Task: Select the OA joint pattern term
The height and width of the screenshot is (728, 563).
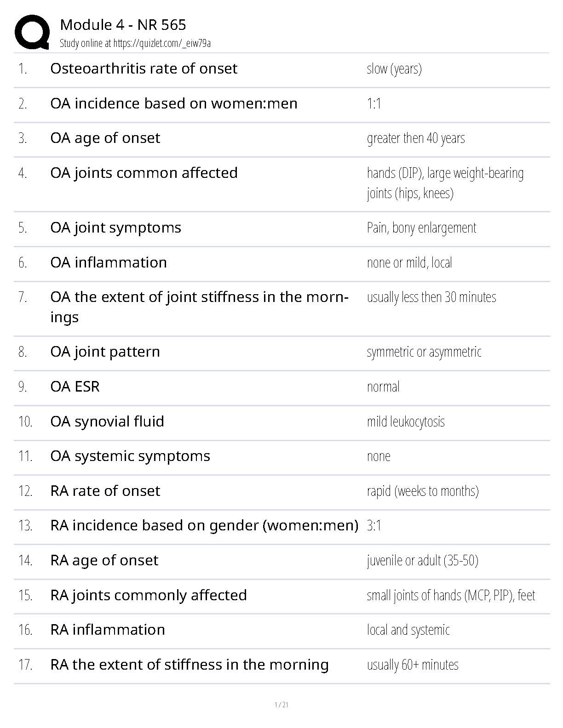Action: pos(105,352)
